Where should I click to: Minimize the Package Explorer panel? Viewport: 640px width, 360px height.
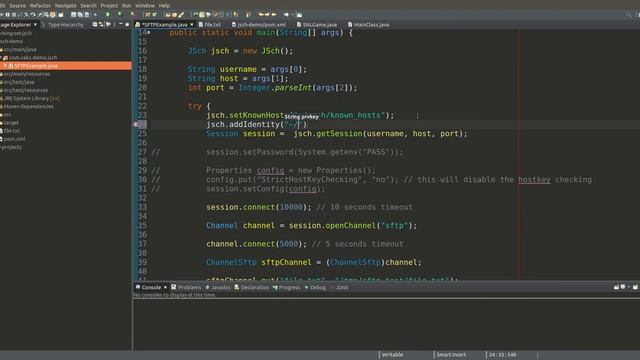coord(121,24)
